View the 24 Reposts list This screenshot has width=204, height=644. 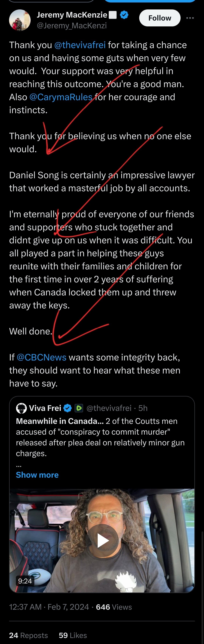pos(28,635)
